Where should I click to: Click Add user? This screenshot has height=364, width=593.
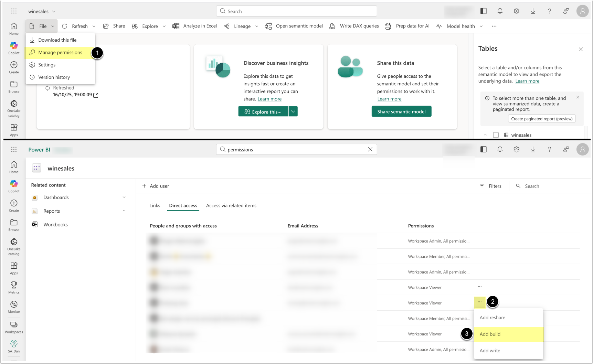pos(156,186)
